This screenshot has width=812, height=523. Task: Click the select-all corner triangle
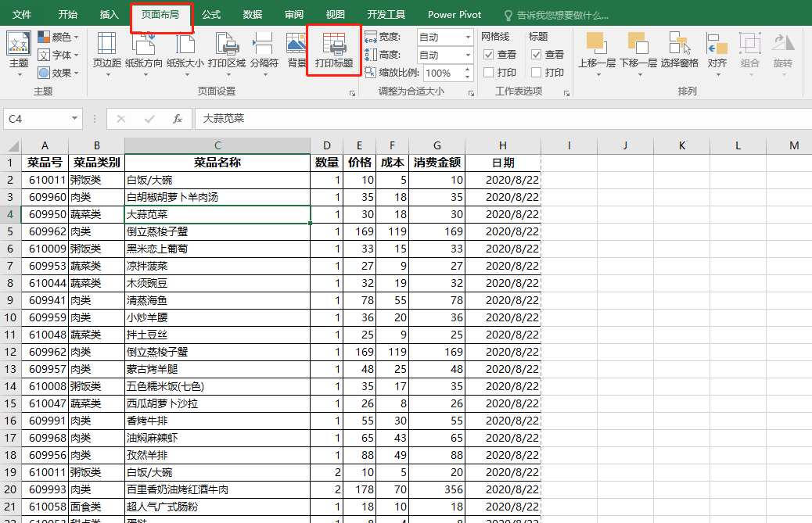point(13,146)
